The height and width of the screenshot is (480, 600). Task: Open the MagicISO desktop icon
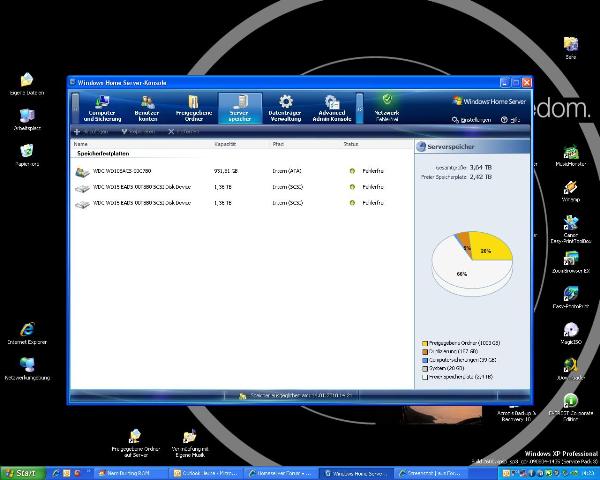pos(571,333)
